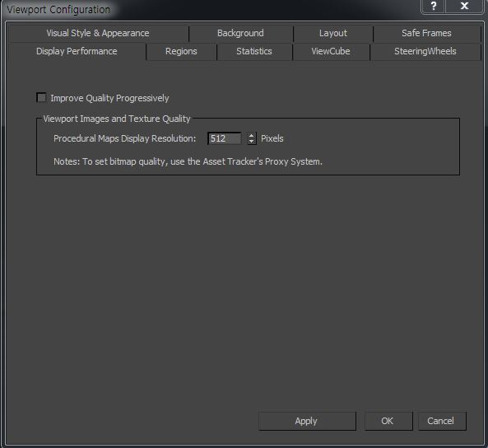
Task: Click Cancel to discard changes
Action: click(x=441, y=421)
